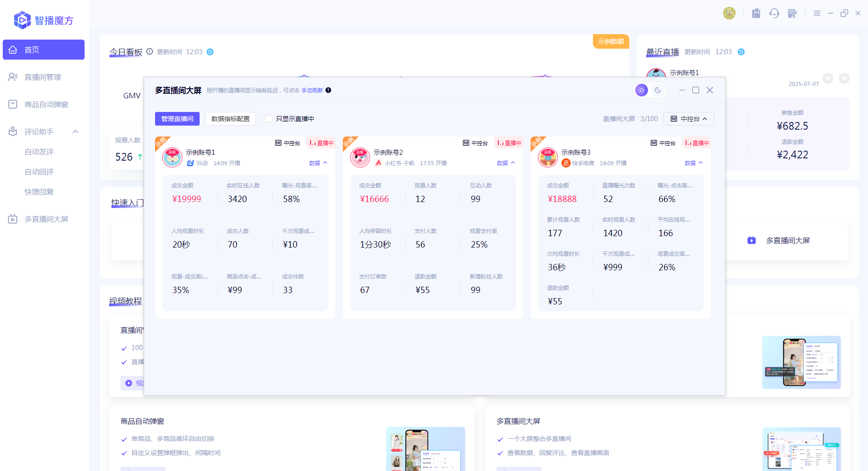Select 自动发评 under 评论助手
Viewport: 868px width, 471px height.
point(39,152)
